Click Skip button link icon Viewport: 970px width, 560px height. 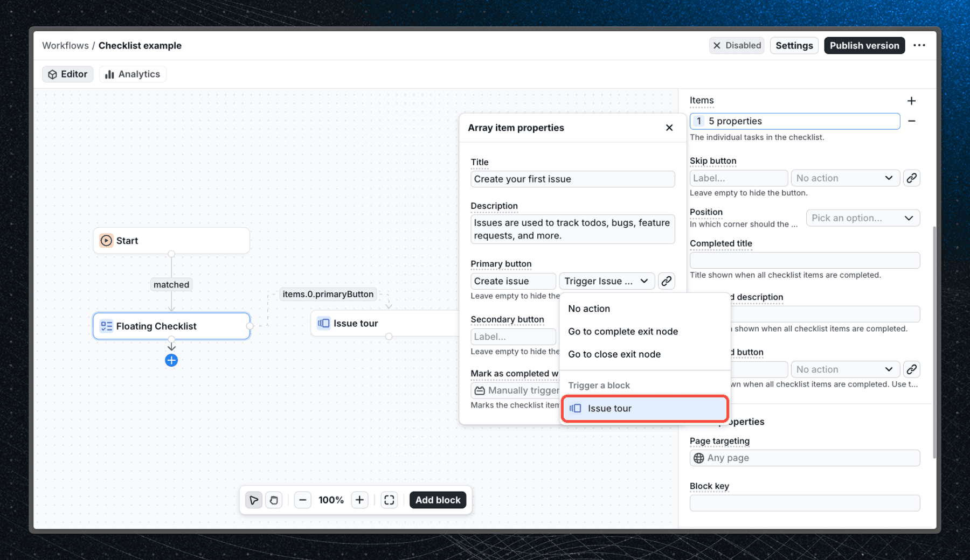[911, 178]
